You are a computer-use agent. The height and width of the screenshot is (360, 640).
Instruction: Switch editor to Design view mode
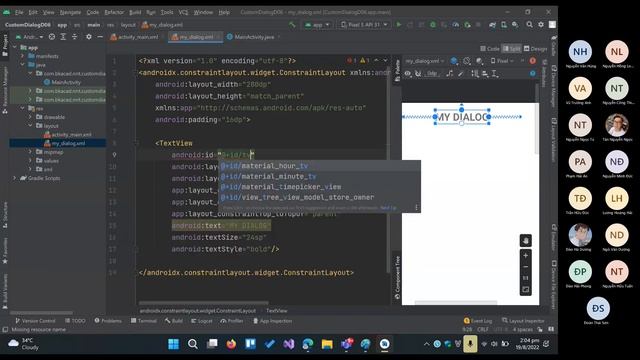pyautogui.click(x=535, y=49)
